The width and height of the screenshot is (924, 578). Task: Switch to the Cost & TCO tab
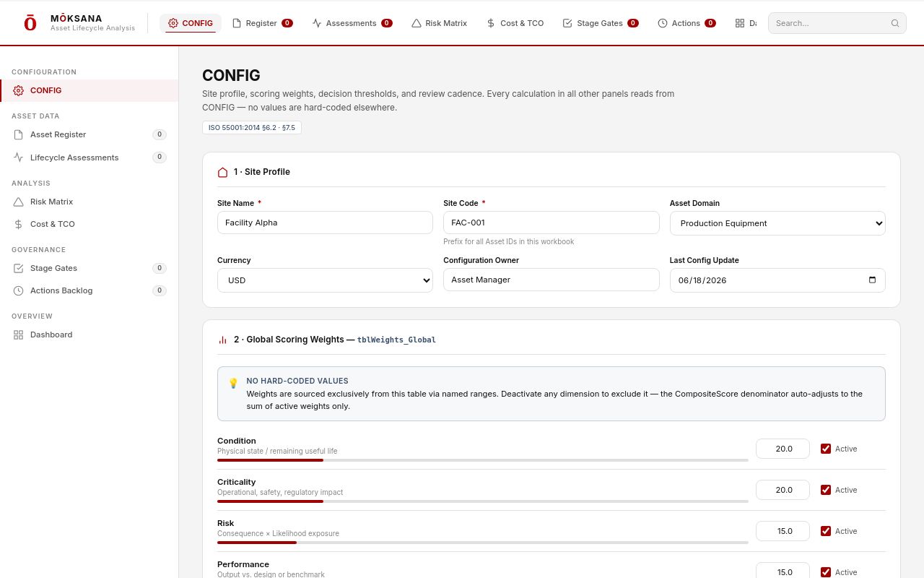point(515,23)
